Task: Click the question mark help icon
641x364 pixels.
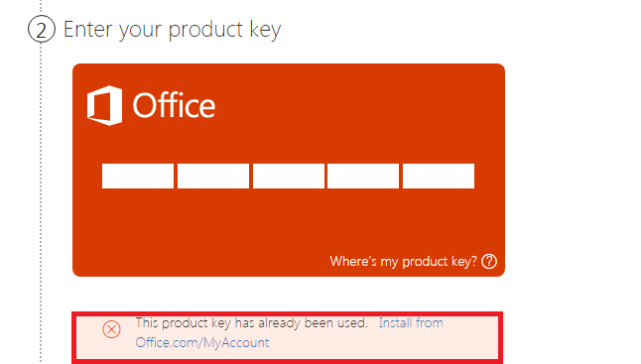Action: pyautogui.click(x=489, y=262)
